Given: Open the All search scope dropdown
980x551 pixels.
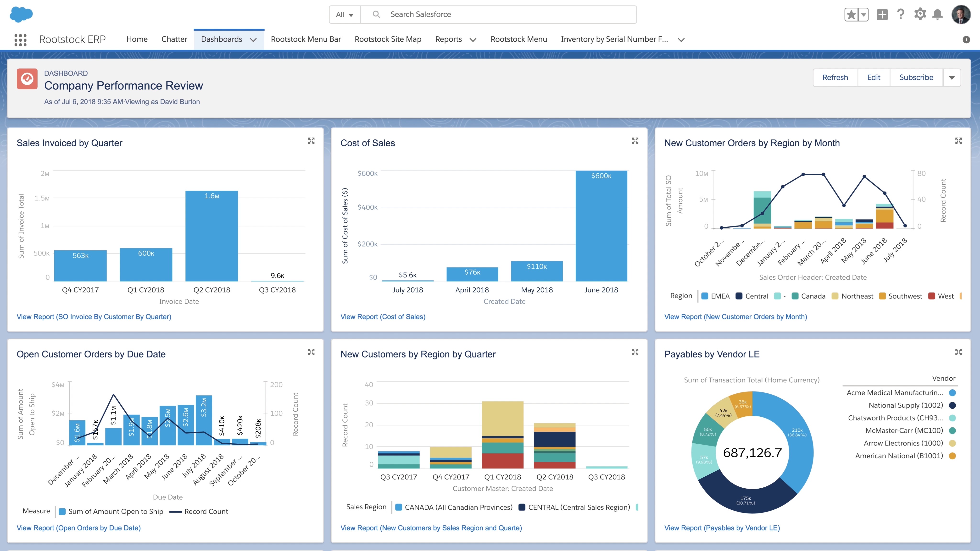Looking at the screenshot, I should (x=345, y=14).
